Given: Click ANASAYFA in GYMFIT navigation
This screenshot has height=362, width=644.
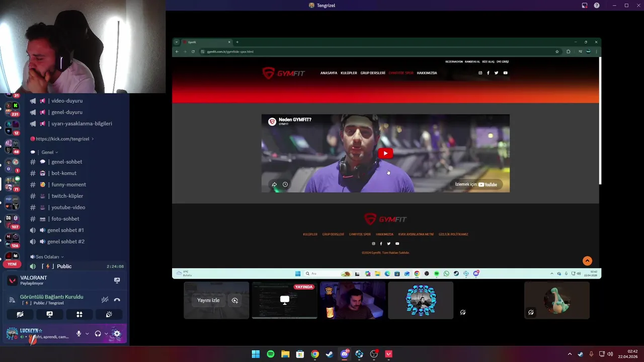Looking at the screenshot, I should coord(329,73).
